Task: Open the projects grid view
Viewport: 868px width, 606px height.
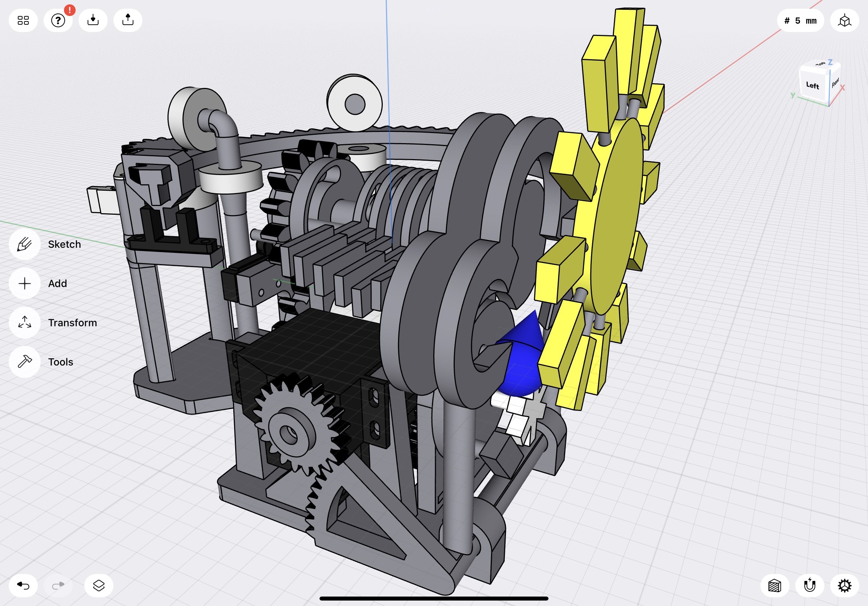Action: click(23, 20)
